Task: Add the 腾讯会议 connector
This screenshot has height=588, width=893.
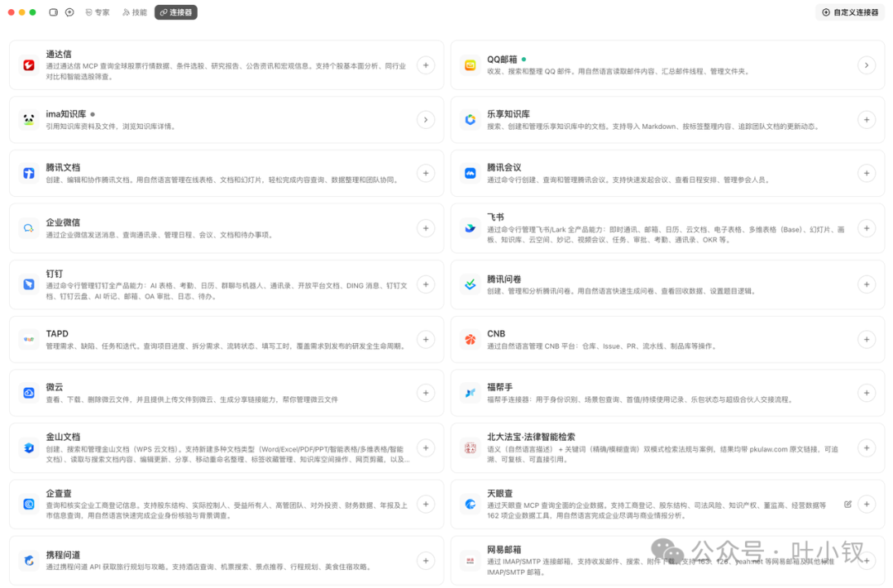Action: click(867, 173)
